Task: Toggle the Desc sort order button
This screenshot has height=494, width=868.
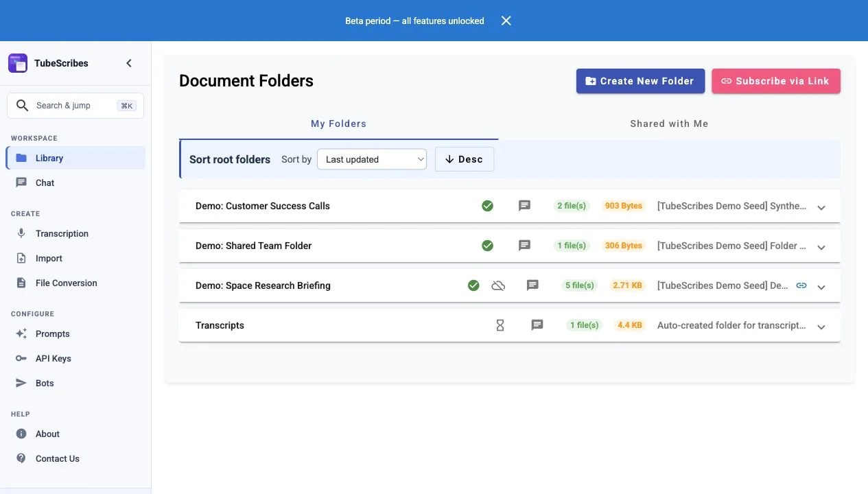Action: 465,159
